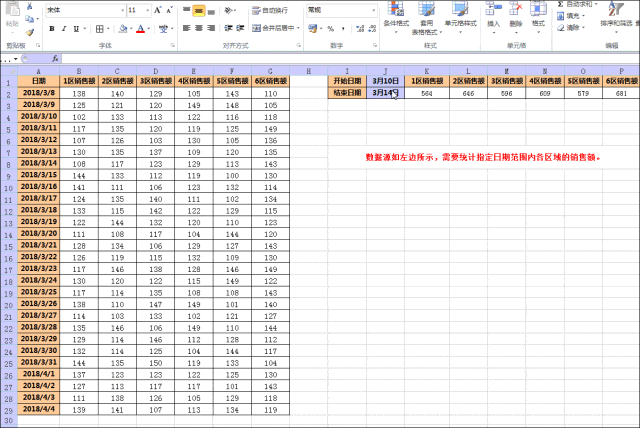Apply the red font color A
The height and width of the screenshot is (428, 640).
[140, 29]
